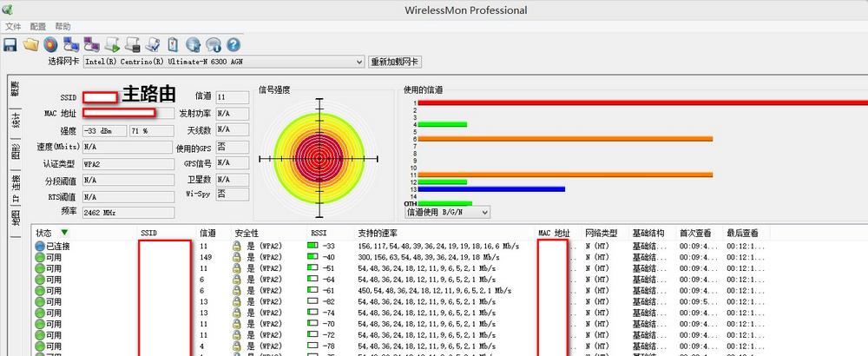The image size is (868, 356).
Task: Switch to the IP 连接 vertical tab
Action: (x=16, y=188)
